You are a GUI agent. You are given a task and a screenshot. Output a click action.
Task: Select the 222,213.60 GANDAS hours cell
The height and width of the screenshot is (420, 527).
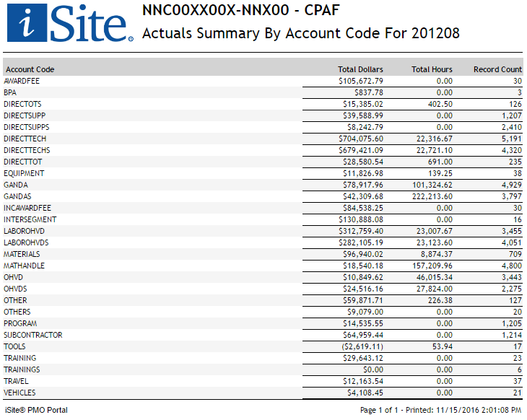(432, 196)
